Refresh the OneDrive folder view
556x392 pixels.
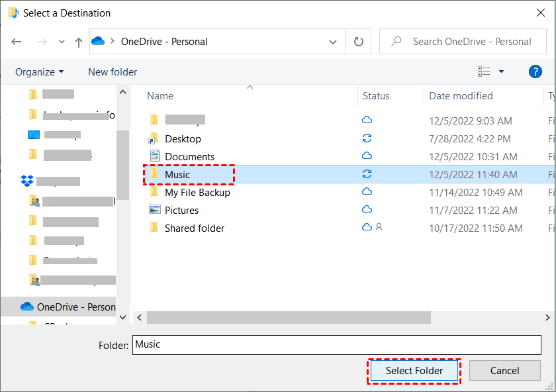click(358, 41)
